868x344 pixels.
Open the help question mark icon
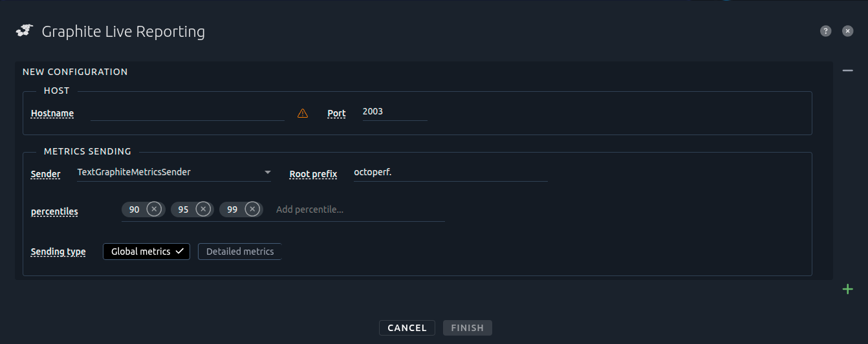click(x=825, y=31)
